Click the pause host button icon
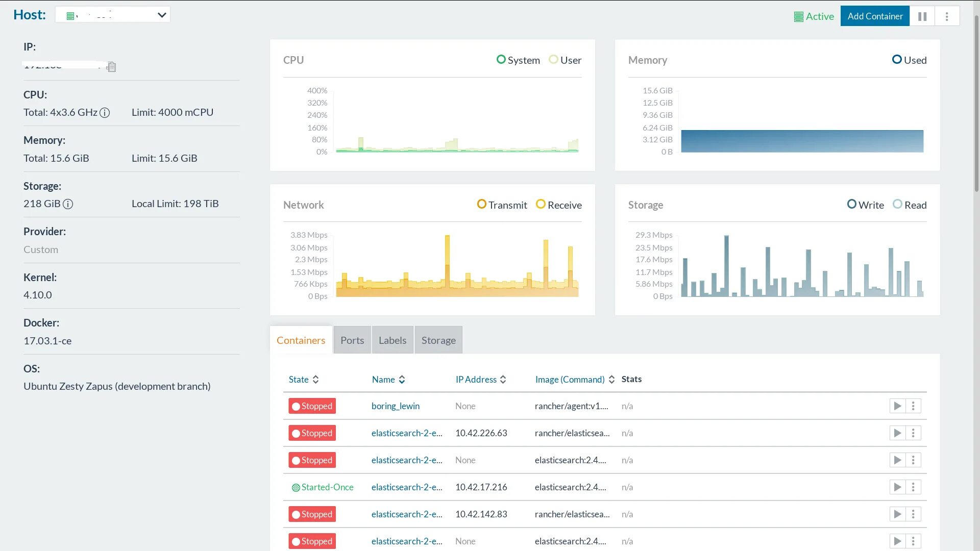Image resolution: width=980 pixels, height=551 pixels. pos(922,16)
